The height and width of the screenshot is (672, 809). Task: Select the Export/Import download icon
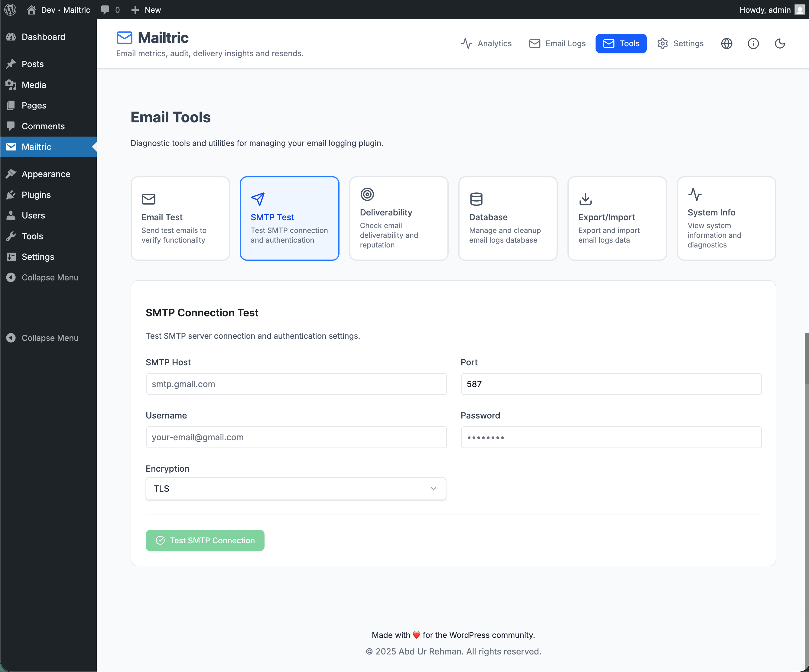point(585,199)
